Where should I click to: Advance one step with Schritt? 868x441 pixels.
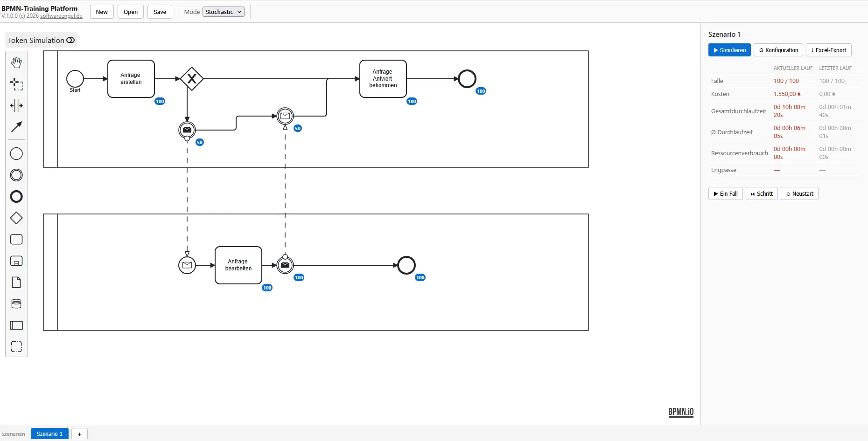[x=762, y=193]
